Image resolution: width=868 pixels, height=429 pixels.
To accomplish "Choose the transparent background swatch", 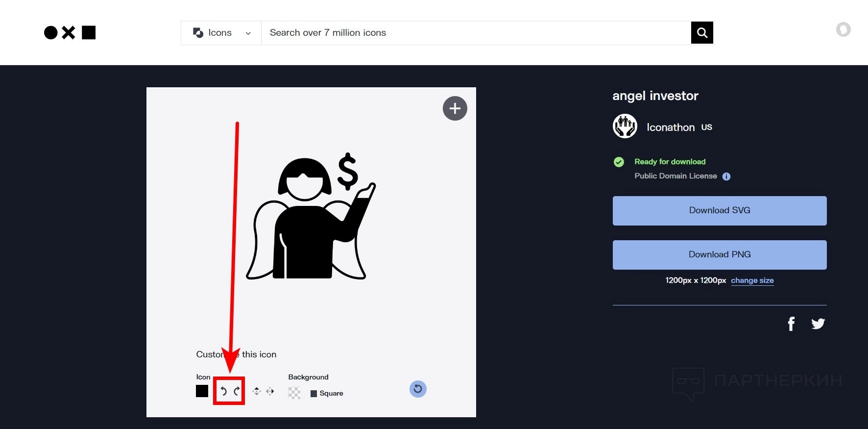I will click(294, 393).
